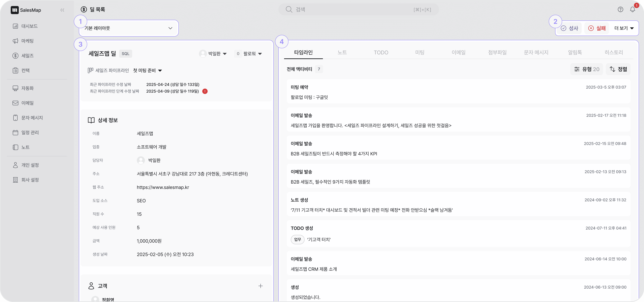644x302 pixels.
Task: Click the 고객 person icon in deal panel
Action: [x=91, y=286]
